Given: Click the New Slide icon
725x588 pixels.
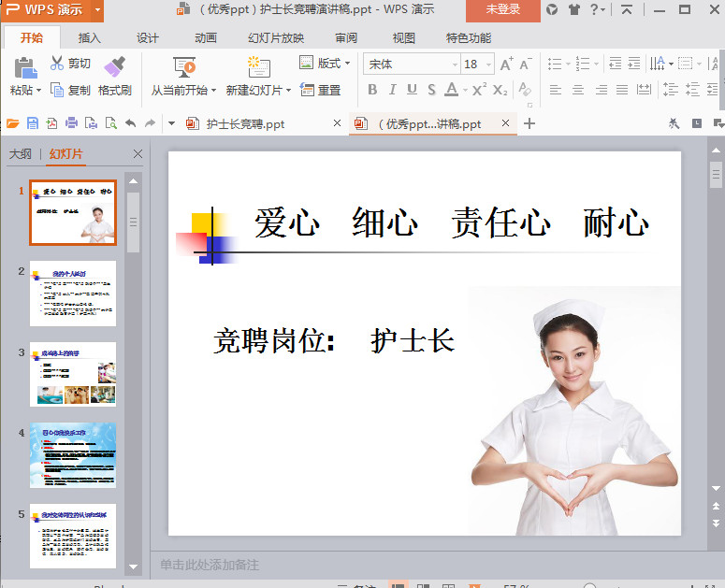Looking at the screenshot, I should (258, 67).
